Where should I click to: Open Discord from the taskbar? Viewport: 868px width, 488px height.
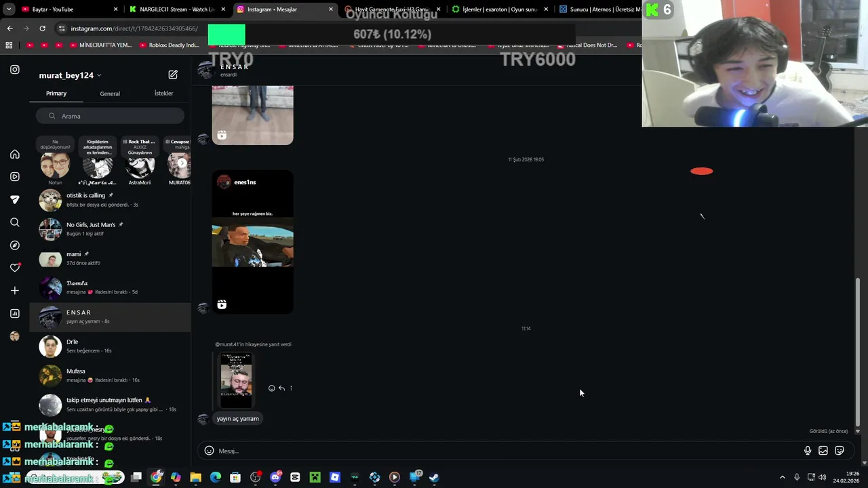click(275, 477)
